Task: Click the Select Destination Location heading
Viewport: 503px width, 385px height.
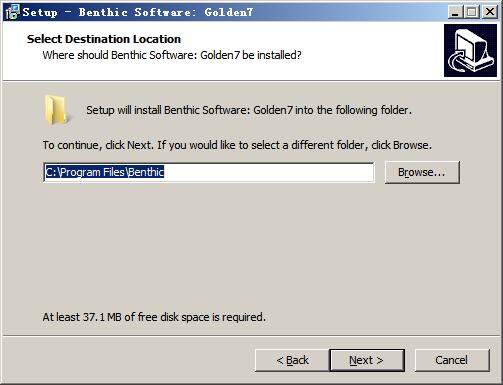Action: [104, 39]
